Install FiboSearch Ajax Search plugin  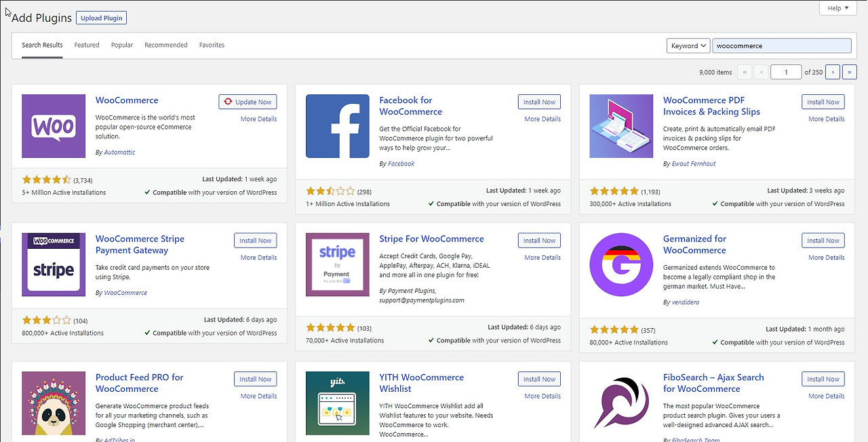823,379
